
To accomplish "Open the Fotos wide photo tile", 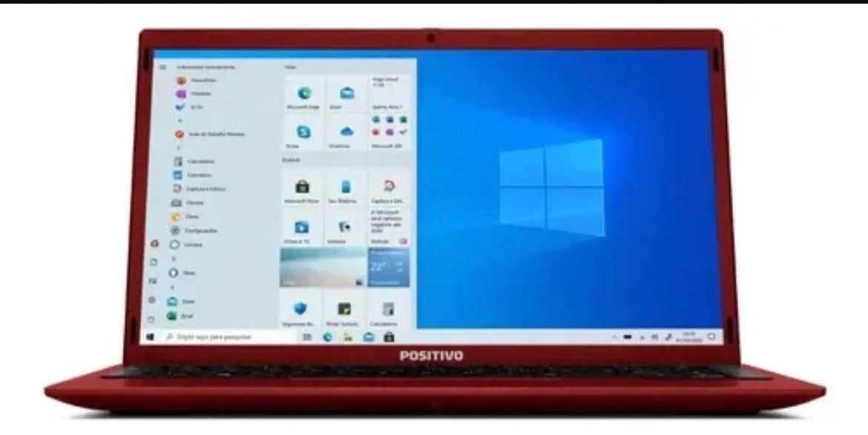I will [323, 268].
